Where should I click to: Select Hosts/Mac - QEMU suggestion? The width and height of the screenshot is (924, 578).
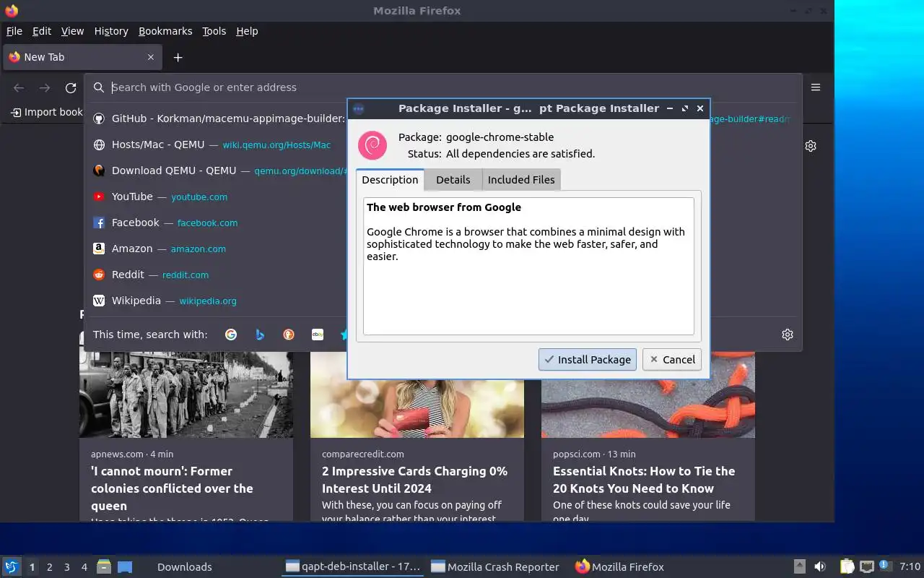click(218, 144)
